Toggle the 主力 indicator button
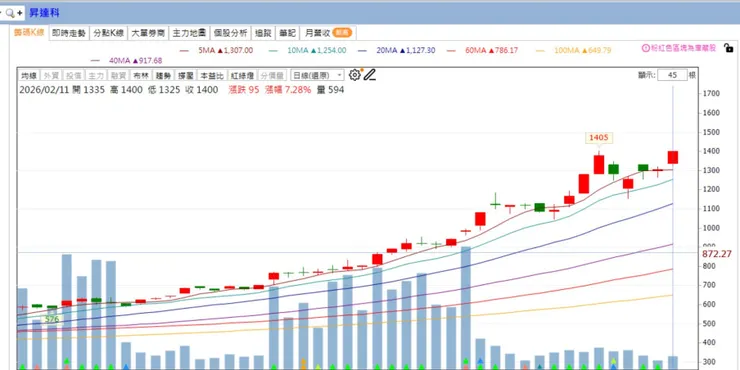This screenshot has height=370, width=740. pos(95,75)
